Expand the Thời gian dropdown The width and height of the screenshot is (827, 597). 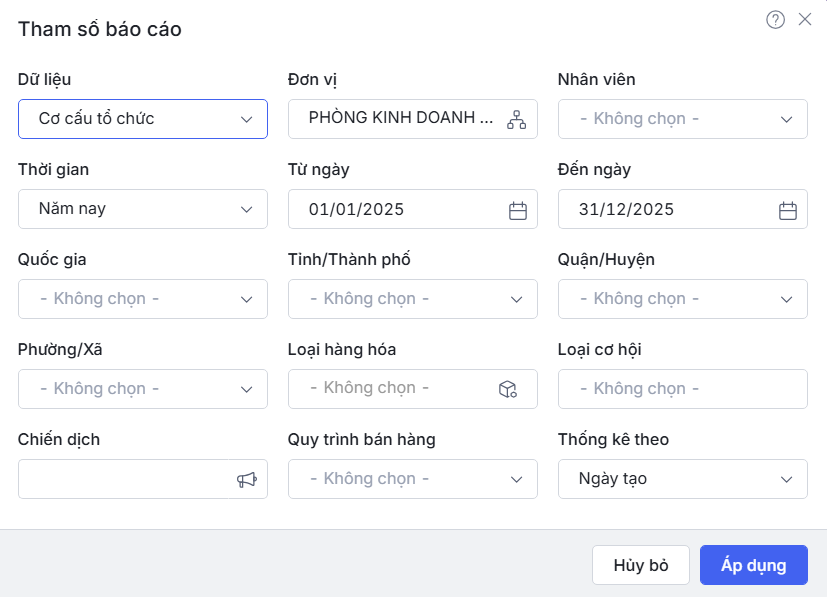tap(143, 209)
